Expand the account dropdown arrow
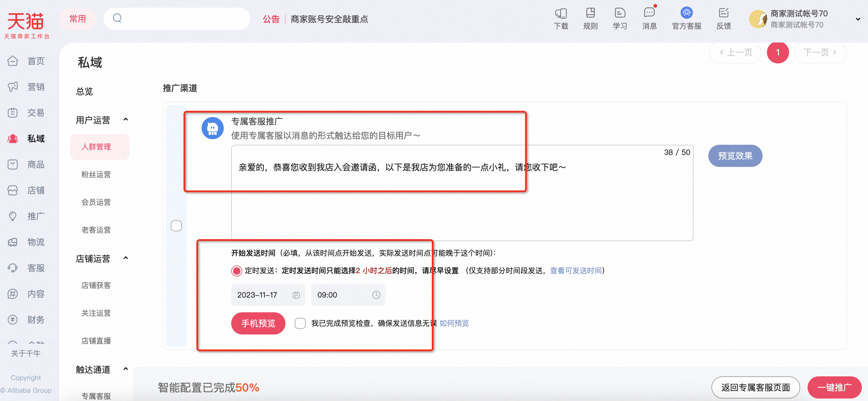This screenshot has width=868, height=401. point(858,19)
